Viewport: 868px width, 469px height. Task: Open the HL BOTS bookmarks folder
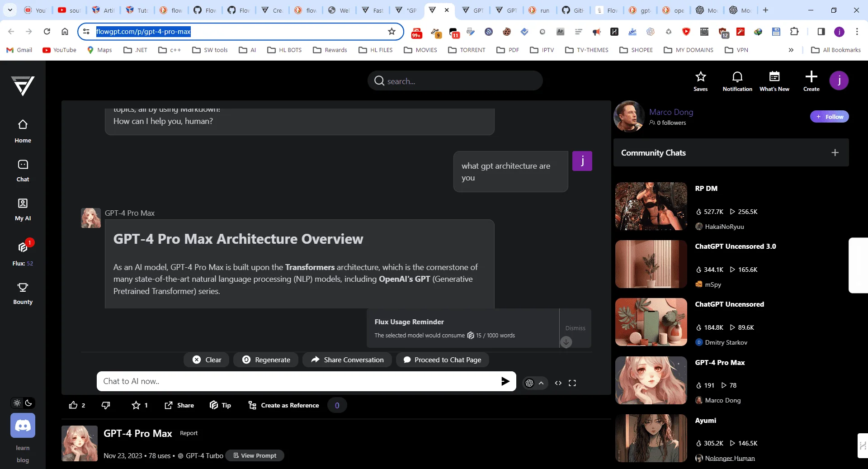[x=284, y=50]
